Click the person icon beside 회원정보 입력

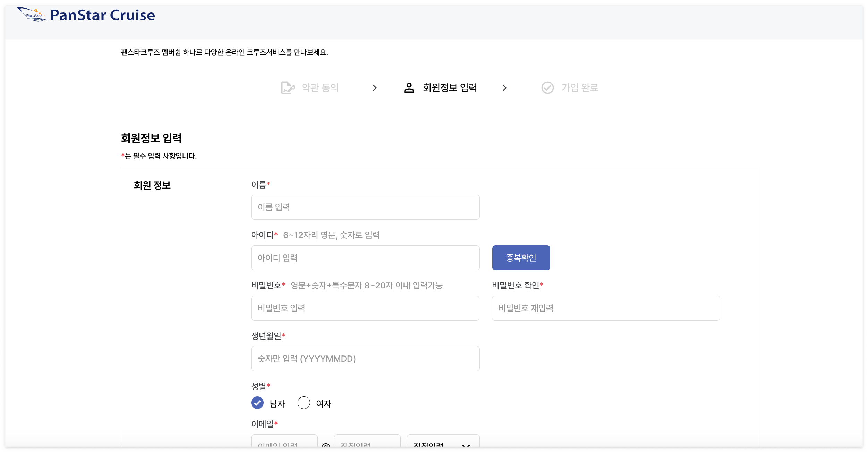(x=408, y=87)
